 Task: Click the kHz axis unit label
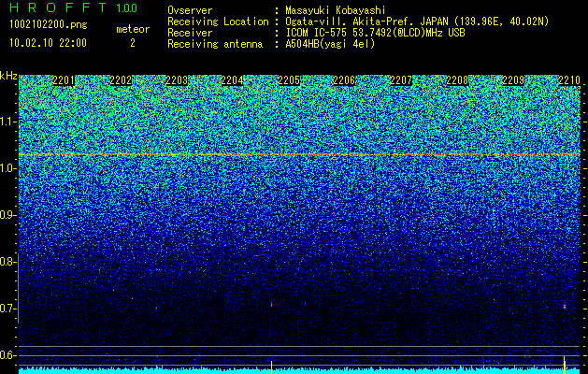(x=8, y=76)
